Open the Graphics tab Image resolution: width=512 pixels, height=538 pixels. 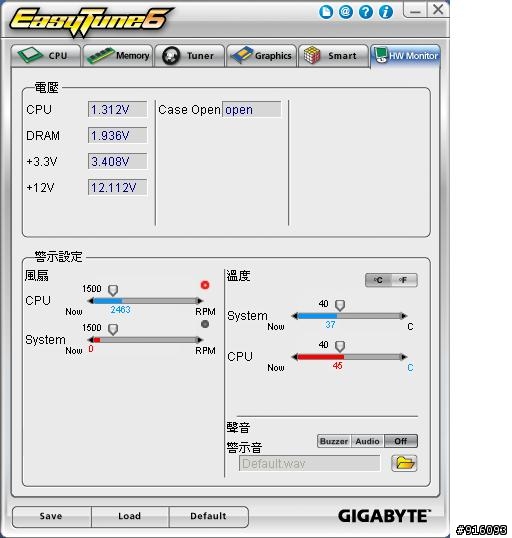click(x=261, y=56)
